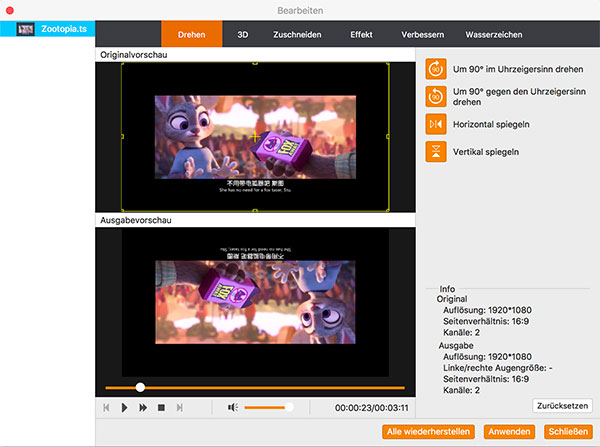Click the bottom-center crop handle
Image resolution: width=600 pixels, height=447 pixels.
click(x=255, y=210)
